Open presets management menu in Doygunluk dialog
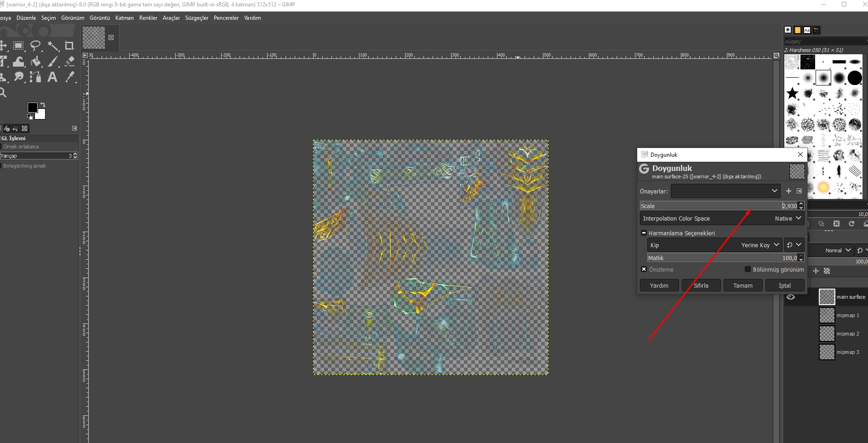This screenshot has width=868, height=443. (799, 191)
